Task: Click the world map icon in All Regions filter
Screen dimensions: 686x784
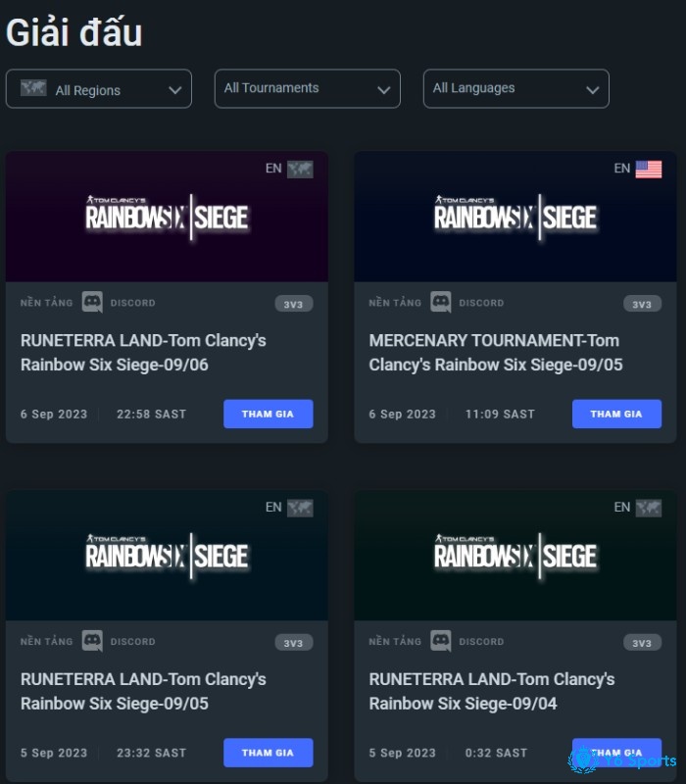Action: point(33,88)
